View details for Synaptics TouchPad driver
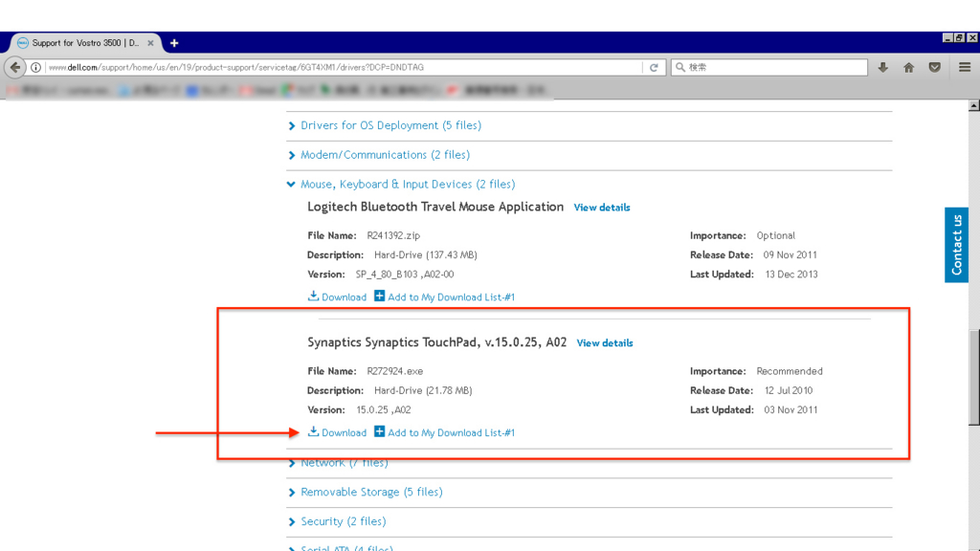This screenshot has width=980, height=551. click(605, 343)
